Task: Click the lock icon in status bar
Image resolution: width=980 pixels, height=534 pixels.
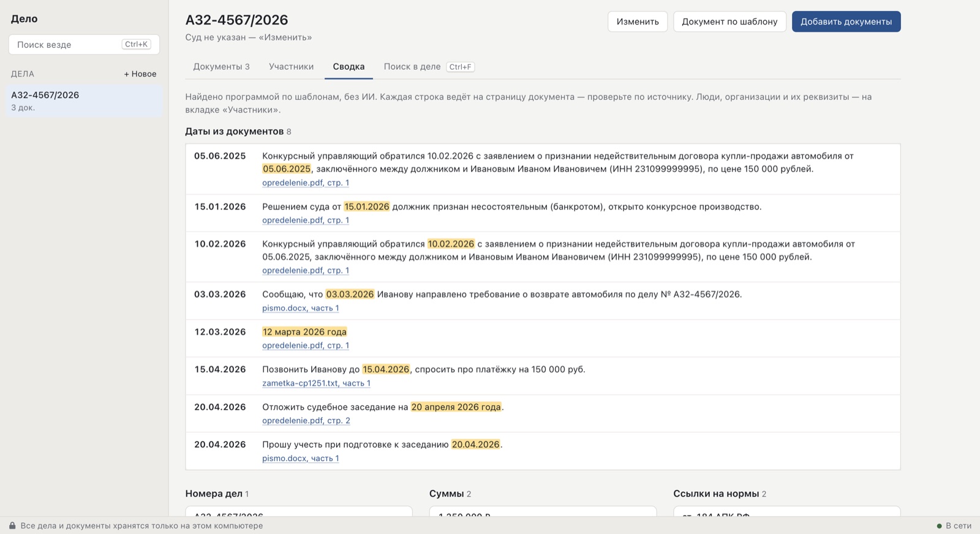Action: click(x=12, y=525)
